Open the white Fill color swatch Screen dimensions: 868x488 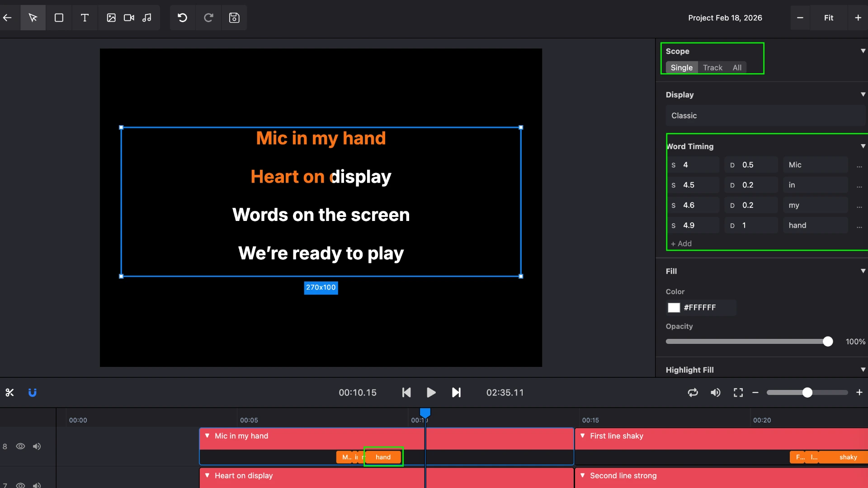pos(674,307)
